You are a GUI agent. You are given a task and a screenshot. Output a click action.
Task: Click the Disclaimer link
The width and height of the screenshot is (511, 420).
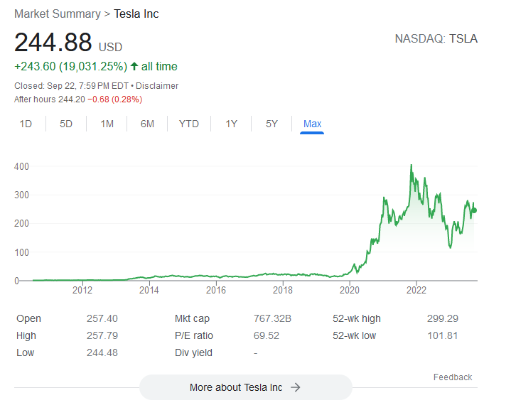157,86
